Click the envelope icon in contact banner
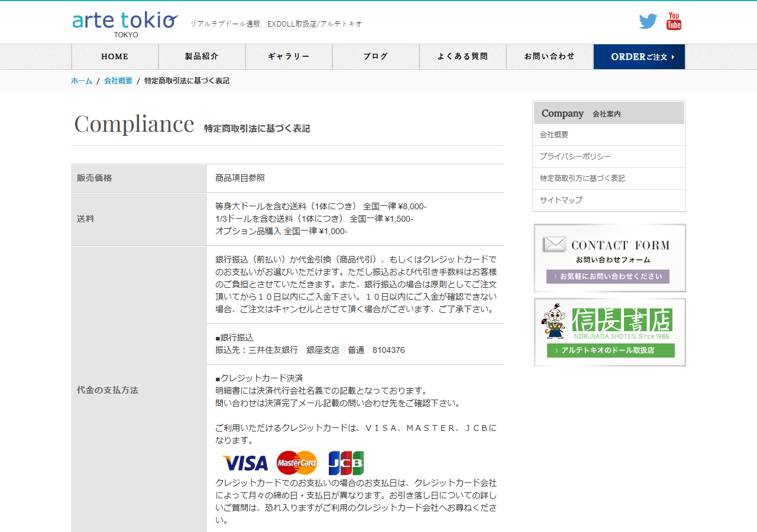The height and width of the screenshot is (532, 757). [554, 244]
